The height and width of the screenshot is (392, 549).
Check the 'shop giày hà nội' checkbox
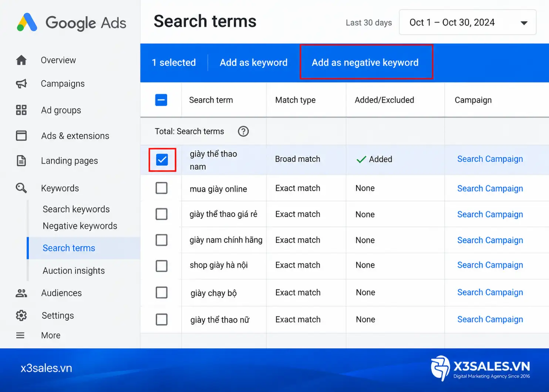[161, 266]
